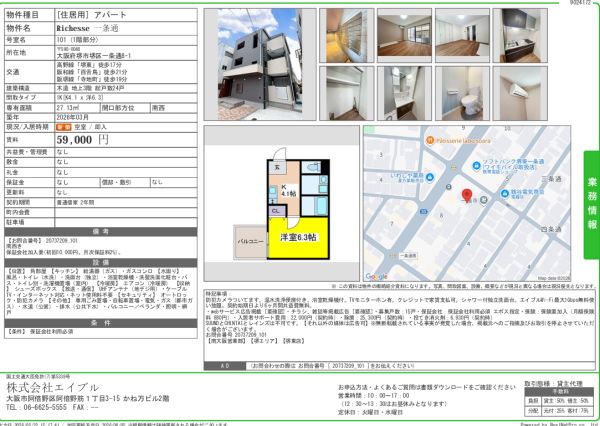Open the hallway interior photo thumbnail
Screen dimensions: 600x426
pyautogui.click(x=347, y=36)
